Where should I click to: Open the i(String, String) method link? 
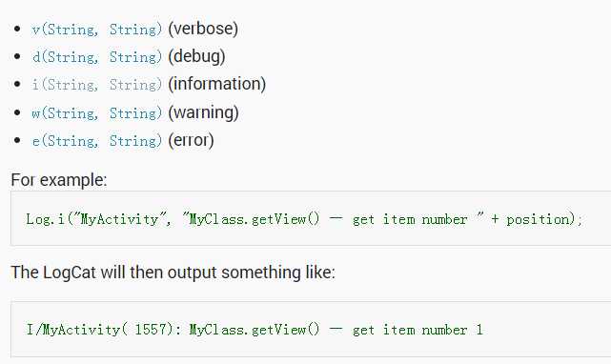96,85
